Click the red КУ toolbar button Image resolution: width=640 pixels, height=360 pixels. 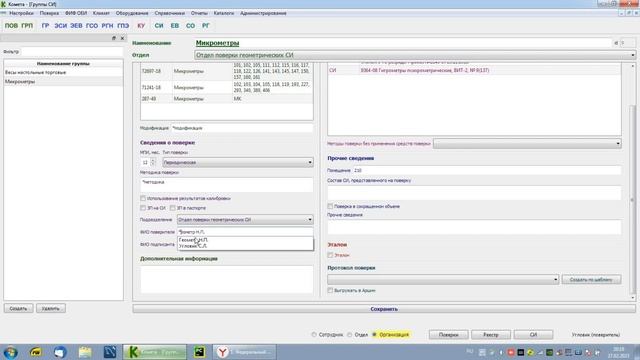click(141, 25)
